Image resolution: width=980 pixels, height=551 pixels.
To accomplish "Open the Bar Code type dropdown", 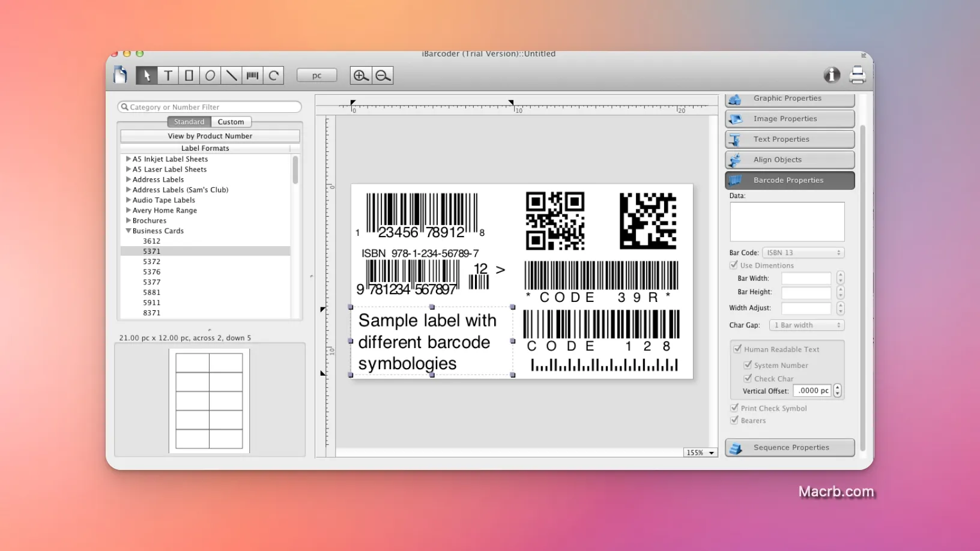I will [803, 253].
